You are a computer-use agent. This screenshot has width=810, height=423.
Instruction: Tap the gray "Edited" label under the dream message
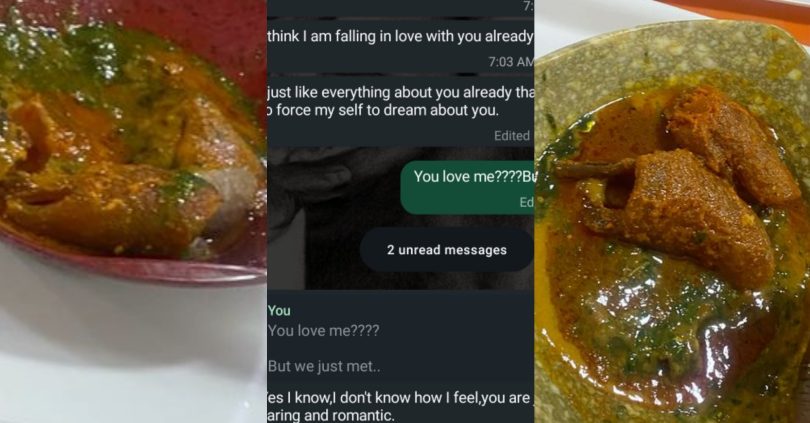click(x=512, y=136)
